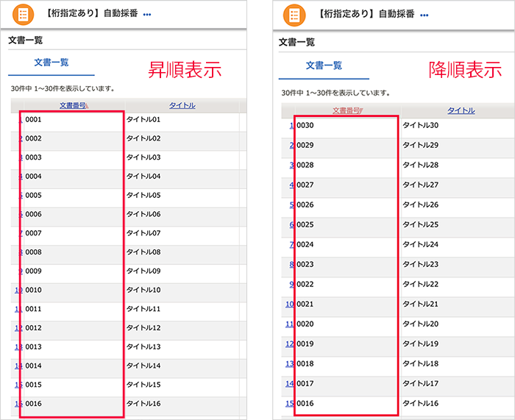Click title cell タイトル28
515x420 pixels.
click(421, 165)
